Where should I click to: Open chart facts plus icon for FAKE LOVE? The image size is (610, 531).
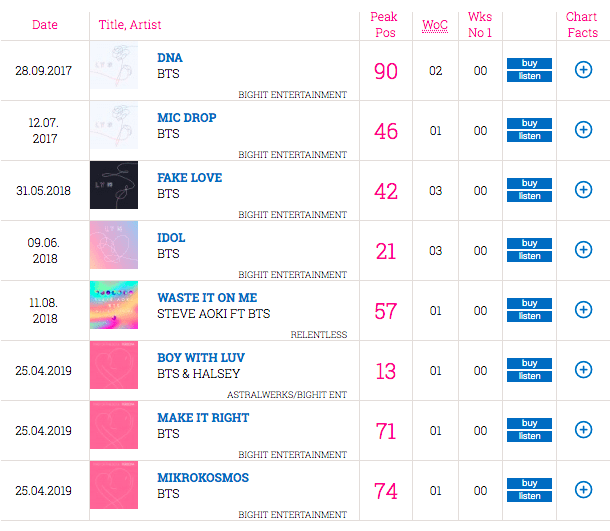pos(583,190)
